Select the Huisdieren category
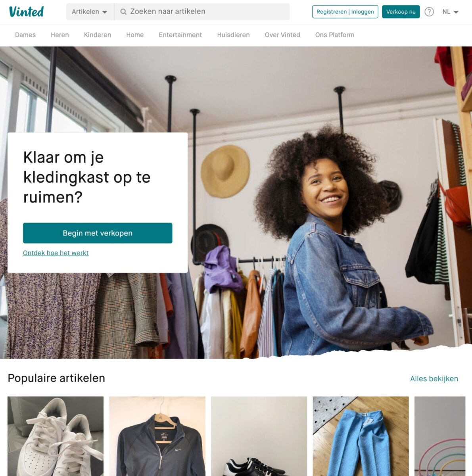472x476 pixels. coord(233,35)
